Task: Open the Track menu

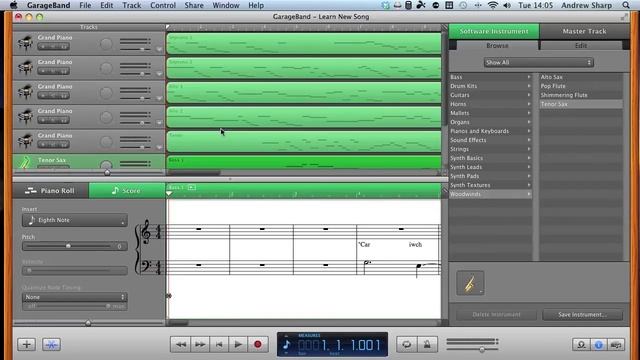Action: (x=132, y=5)
